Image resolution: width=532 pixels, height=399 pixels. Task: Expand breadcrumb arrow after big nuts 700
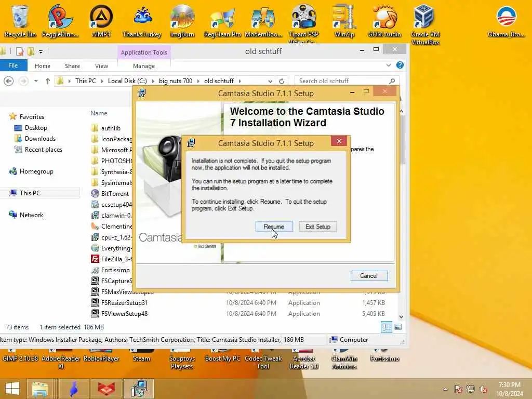point(198,81)
